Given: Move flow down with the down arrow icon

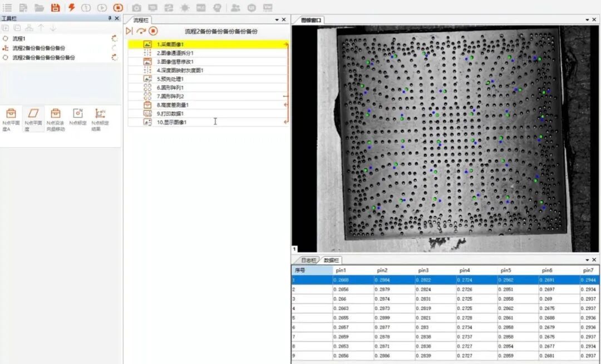Looking at the screenshot, I should pyautogui.click(x=53, y=28).
